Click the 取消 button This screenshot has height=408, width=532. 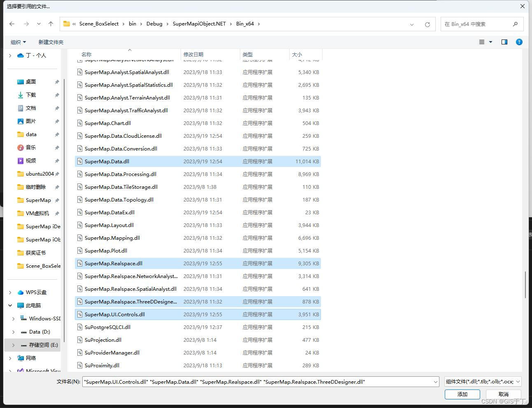pyautogui.click(x=504, y=394)
